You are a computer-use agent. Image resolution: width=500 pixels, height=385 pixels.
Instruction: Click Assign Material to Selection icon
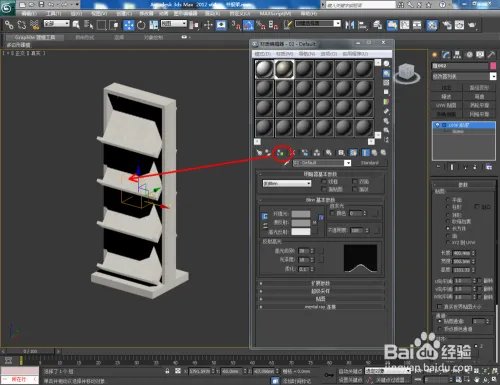(280, 153)
